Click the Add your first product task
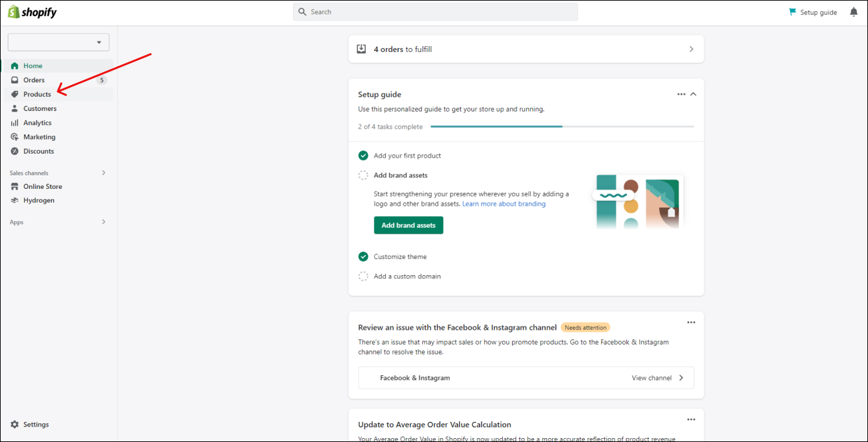Image resolution: width=868 pixels, height=442 pixels. (407, 156)
